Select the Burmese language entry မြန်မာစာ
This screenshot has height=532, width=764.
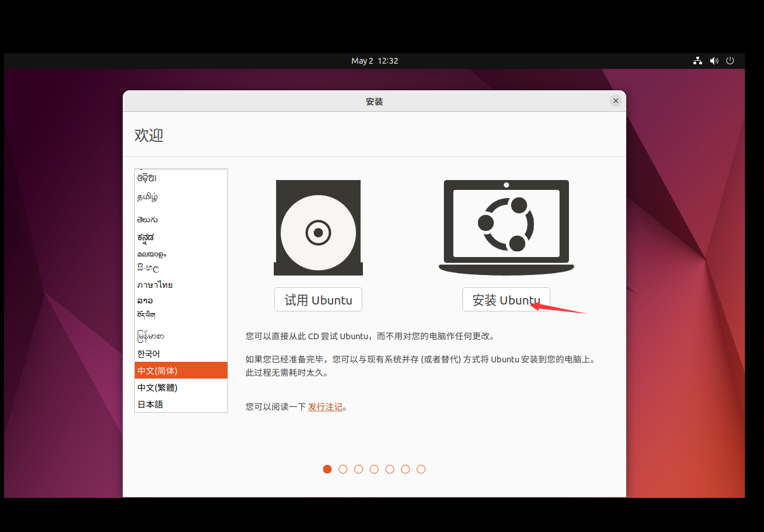click(x=181, y=336)
